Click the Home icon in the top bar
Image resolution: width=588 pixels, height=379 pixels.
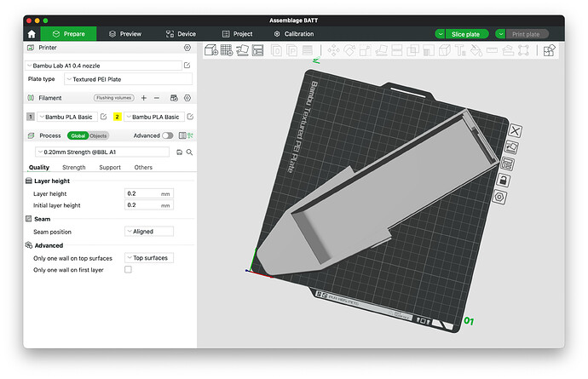click(x=32, y=34)
